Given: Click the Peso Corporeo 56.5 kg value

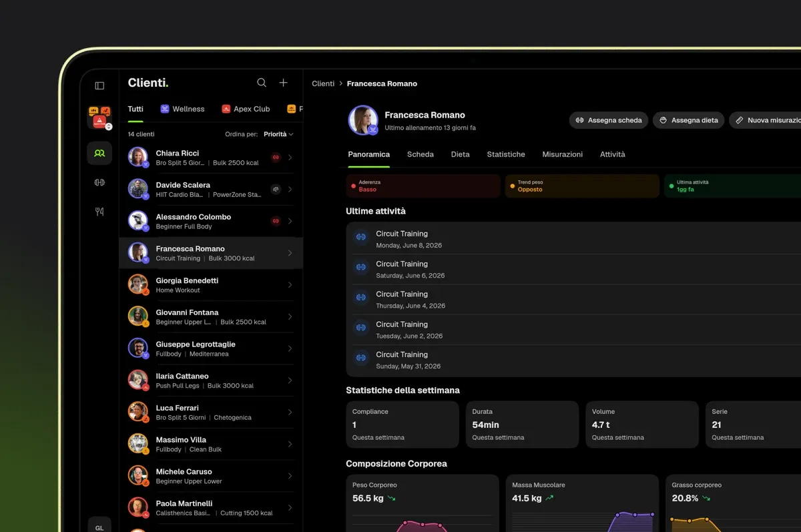Looking at the screenshot, I should [367, 499].
